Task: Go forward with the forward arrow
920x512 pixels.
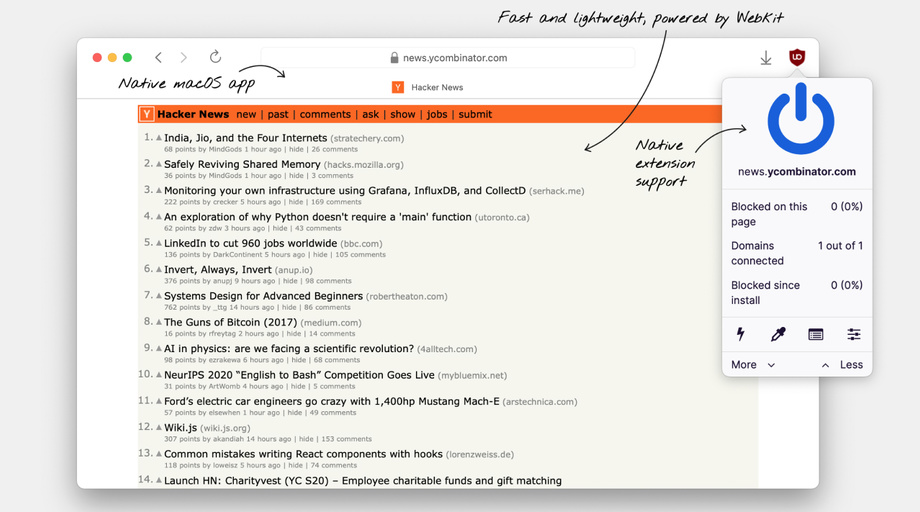Action: pyautogui.click(x=184, y=57)
